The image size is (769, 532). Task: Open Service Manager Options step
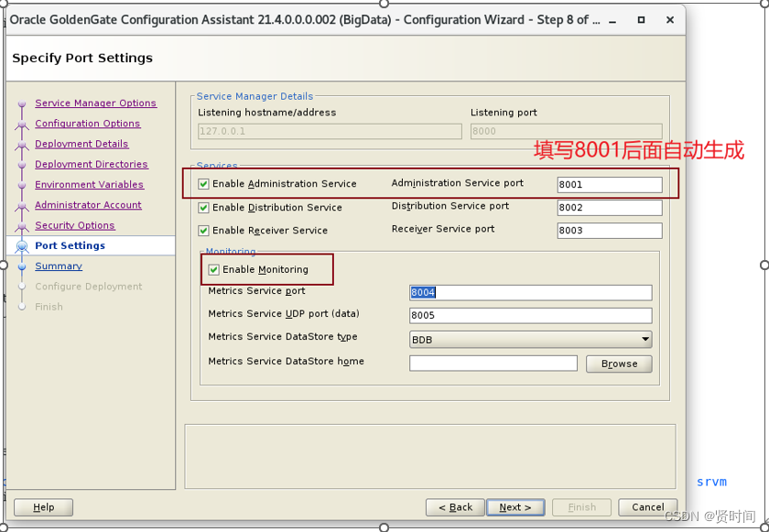tap(95, 103)
